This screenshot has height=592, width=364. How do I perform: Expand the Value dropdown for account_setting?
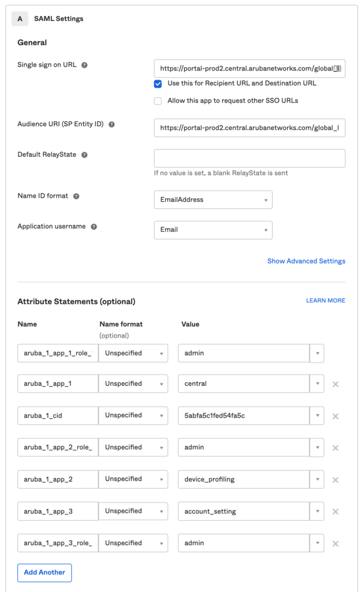pyautogui.click(x=318, y=511)
